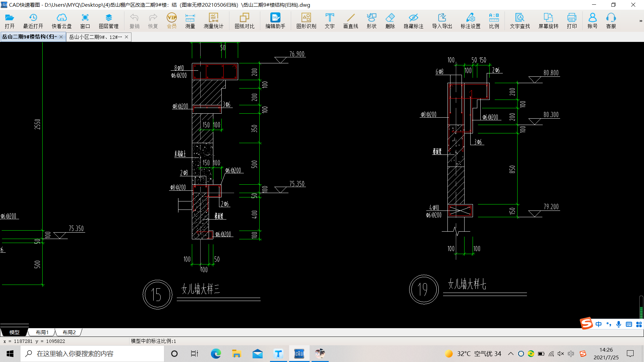Open the 形状 shapes tool
This screenshot has height=362, width=644.
click(372, 21)
